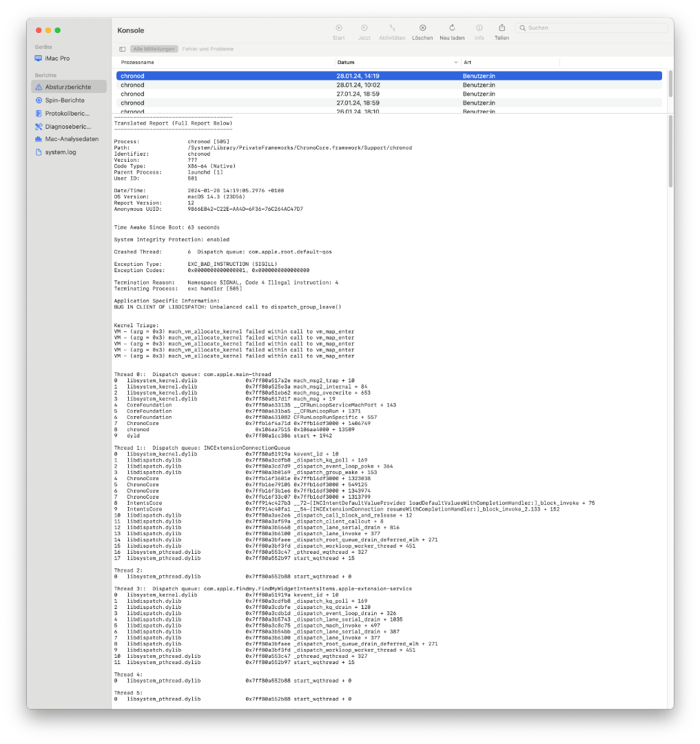This screenshot has width=700, height=744.
Task: Select chronod report from 28.01.24, 14:19
Action: (x=389, y=76)
